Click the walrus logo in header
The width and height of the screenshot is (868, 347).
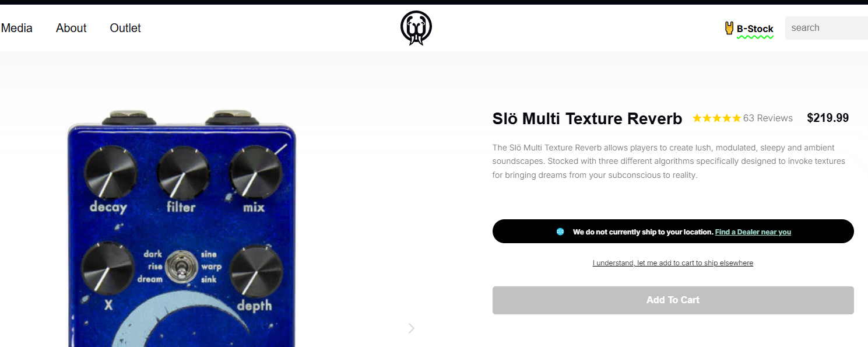(416, 28)
